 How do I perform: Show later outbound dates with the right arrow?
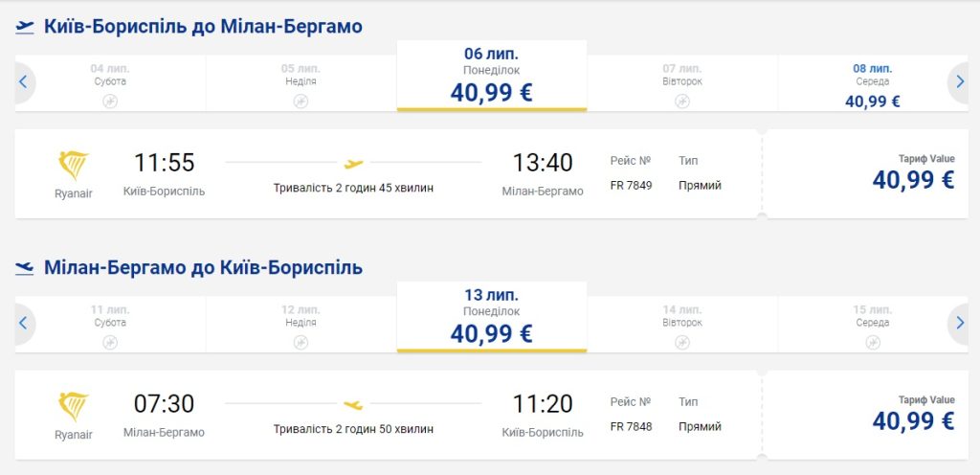pyautogui.click(x=959, y=82)
